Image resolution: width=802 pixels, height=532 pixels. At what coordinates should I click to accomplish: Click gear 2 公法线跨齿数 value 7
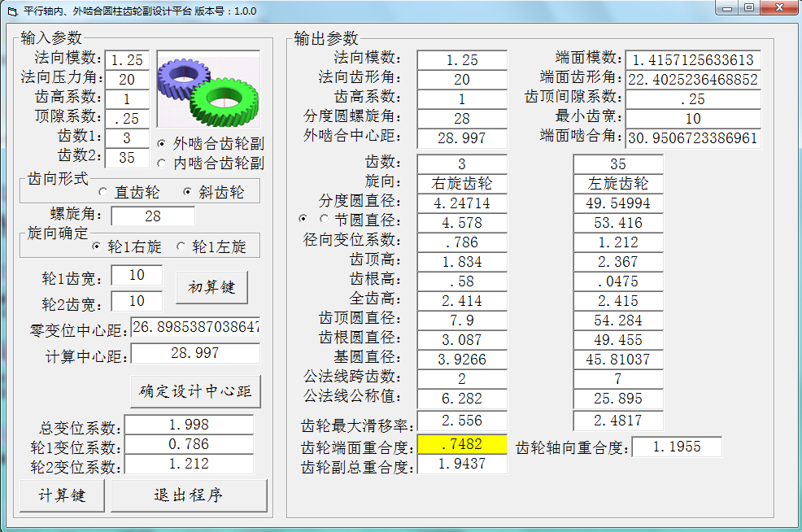tap(618, 378)
